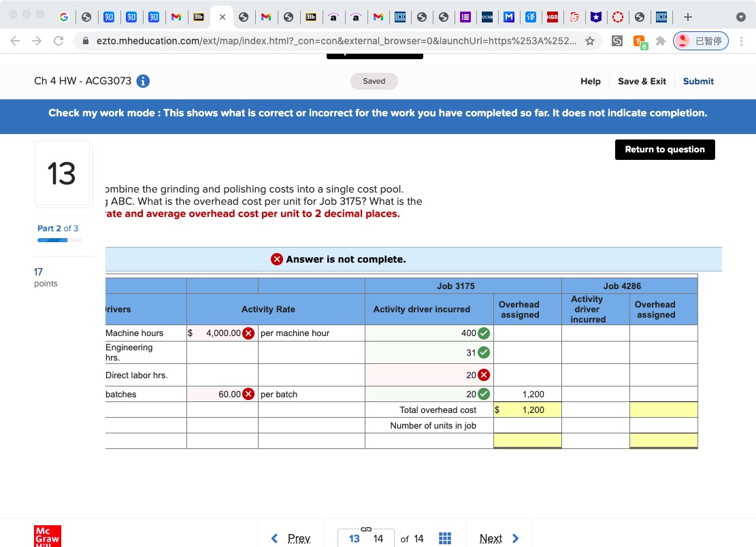Open the browser overflow menu
The image size is (756, 547).
pyautogui.click(x=742, y=41)
